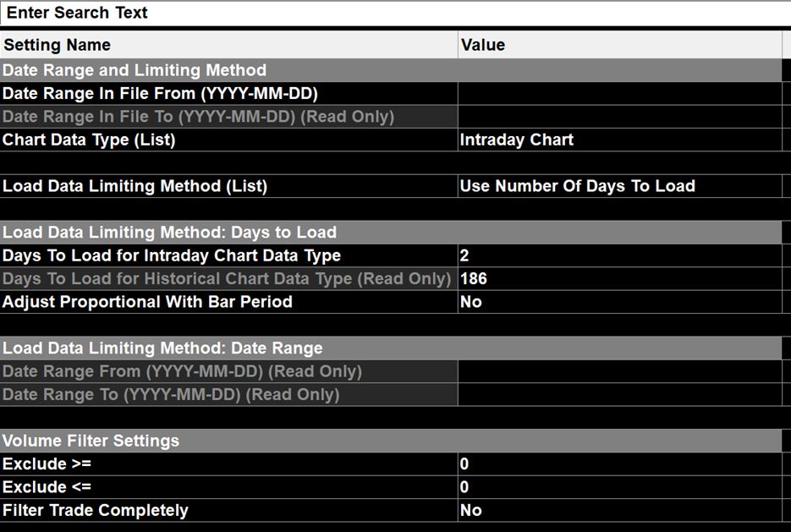Edit Days To Load for Intraday value
Image resolution: width=791 pixels, height=532 pixels.
(x=619, y=255)
